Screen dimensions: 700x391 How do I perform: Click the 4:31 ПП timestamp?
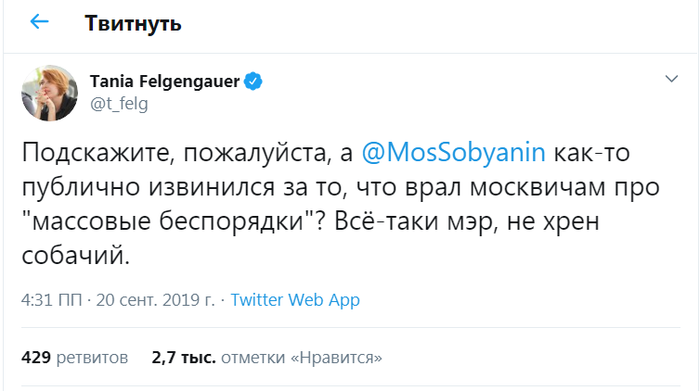click(51, 300)
